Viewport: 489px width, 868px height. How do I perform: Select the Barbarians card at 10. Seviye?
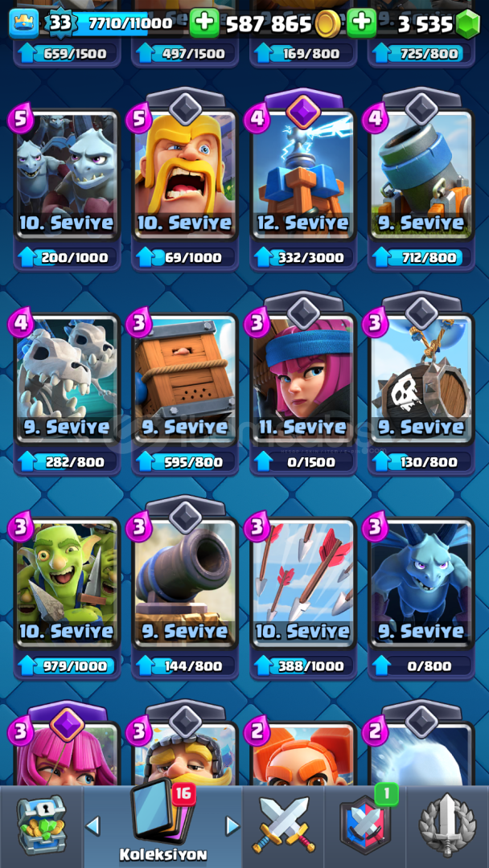click(x=185, y=174)
